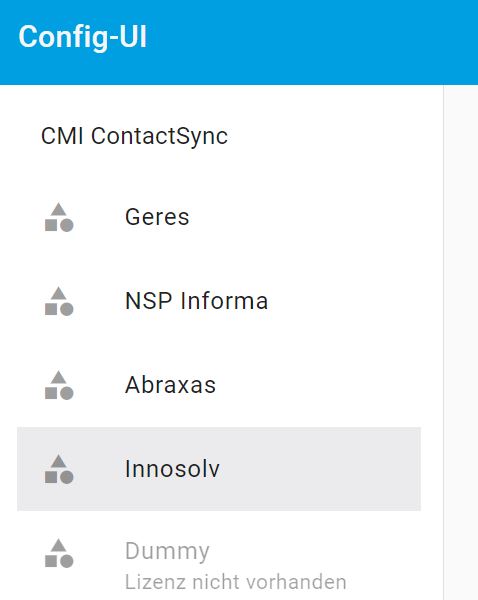Click the shapes icon beside Geres
The width and height of the screenshot is (478, 600).
coord(59,217)
